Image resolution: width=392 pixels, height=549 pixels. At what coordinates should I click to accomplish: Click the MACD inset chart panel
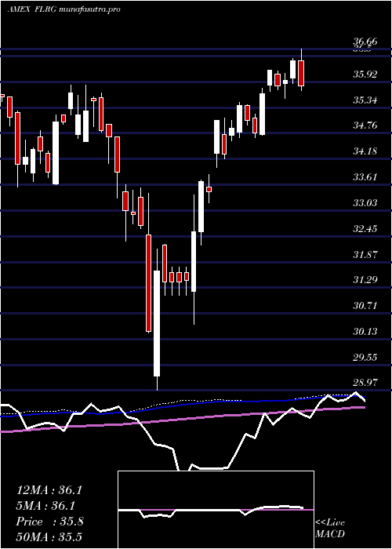coord(216,510)
